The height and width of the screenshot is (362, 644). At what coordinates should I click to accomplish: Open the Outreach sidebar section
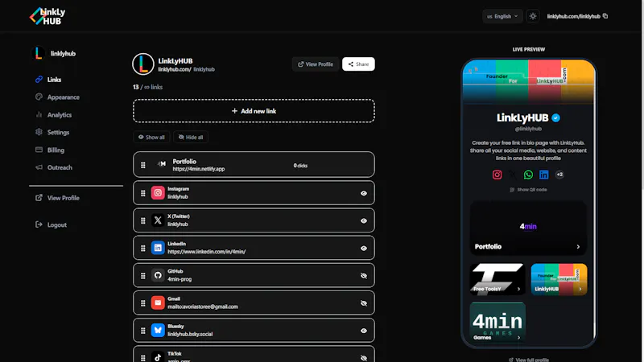pos(54,167)
